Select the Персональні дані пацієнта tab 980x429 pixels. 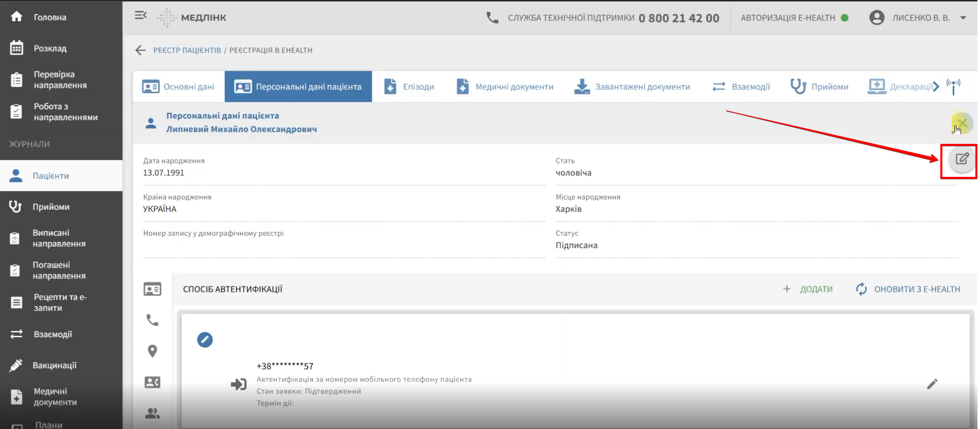pos(298,87)
